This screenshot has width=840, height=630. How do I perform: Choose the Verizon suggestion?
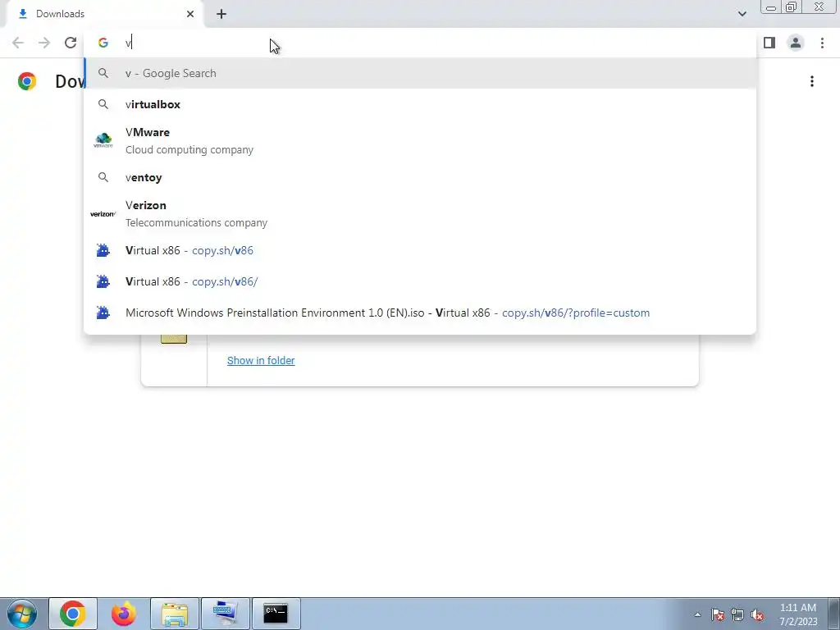420,214
